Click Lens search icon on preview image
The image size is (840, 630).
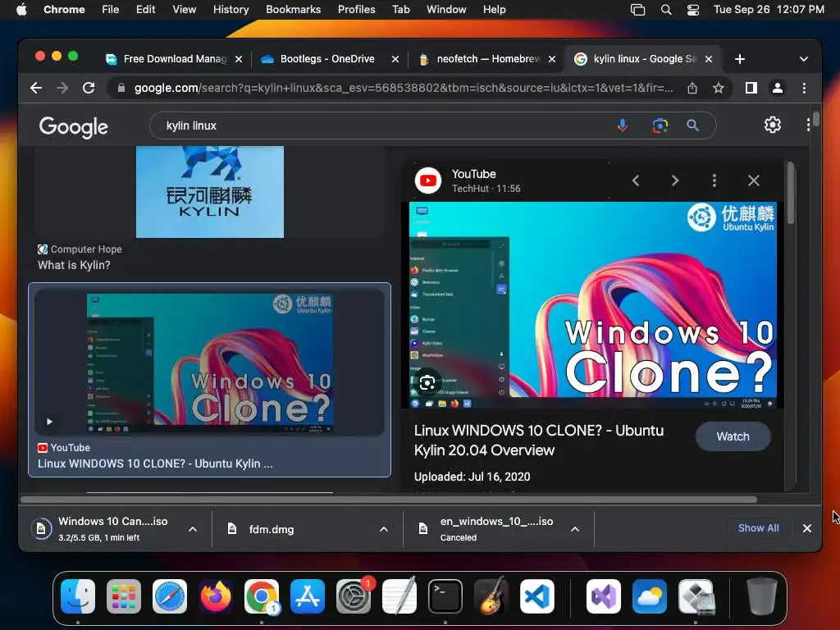click(x=427, y=383)
